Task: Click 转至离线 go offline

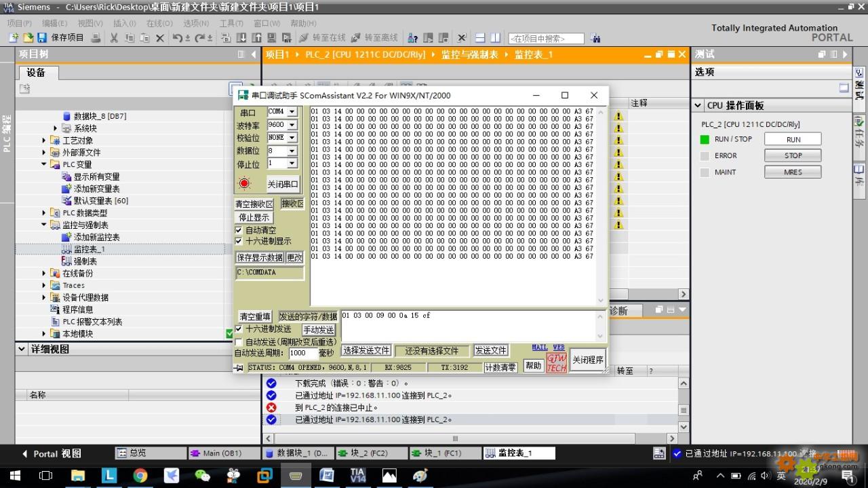Action: click(375, 38)
